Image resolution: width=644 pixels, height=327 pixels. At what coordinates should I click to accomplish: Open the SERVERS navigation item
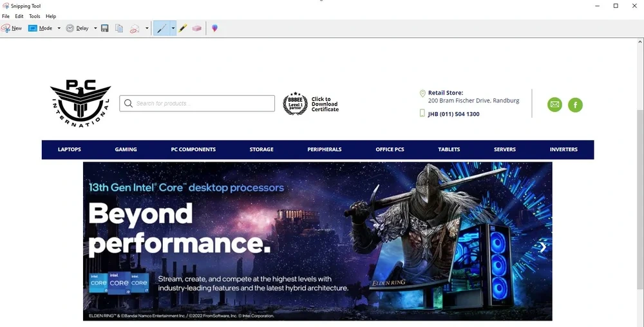pos(505,149)
